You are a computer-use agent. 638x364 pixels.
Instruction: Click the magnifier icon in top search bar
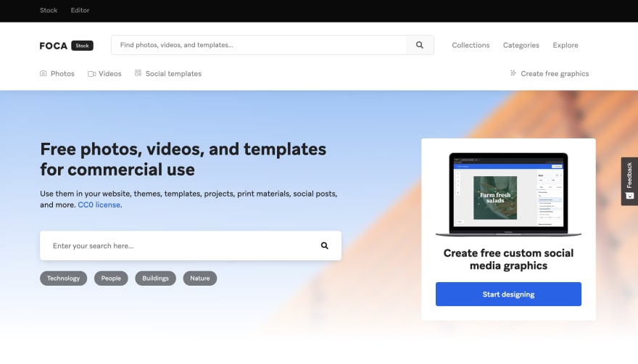point(420,45)
